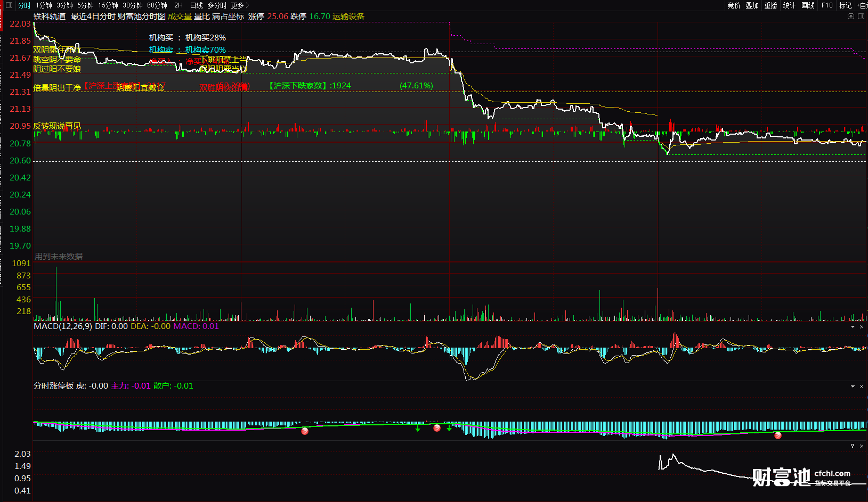Image resolution: width=868 pixels, height=502 pixels.
Task: Click the 机构卖70% text on chart
Action: (206, 50)
